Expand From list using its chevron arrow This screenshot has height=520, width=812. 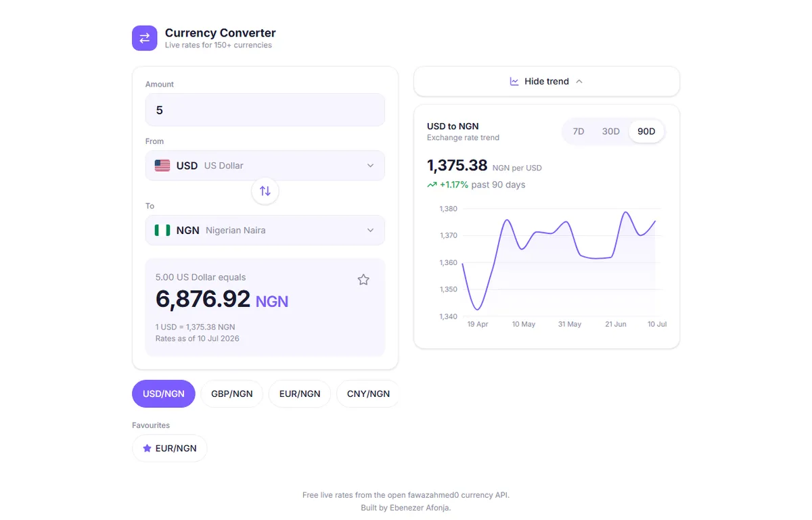pyautogui.click(x=370, y=166)
